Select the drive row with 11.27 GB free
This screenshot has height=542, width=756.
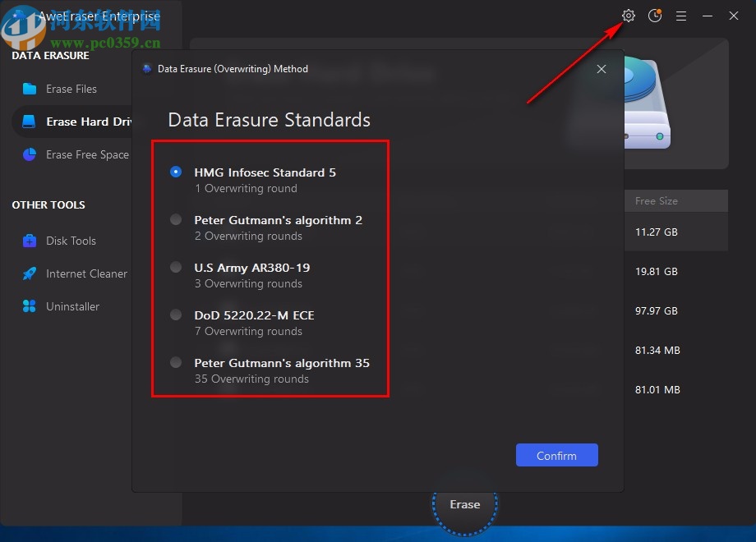(x=676, y=232)
